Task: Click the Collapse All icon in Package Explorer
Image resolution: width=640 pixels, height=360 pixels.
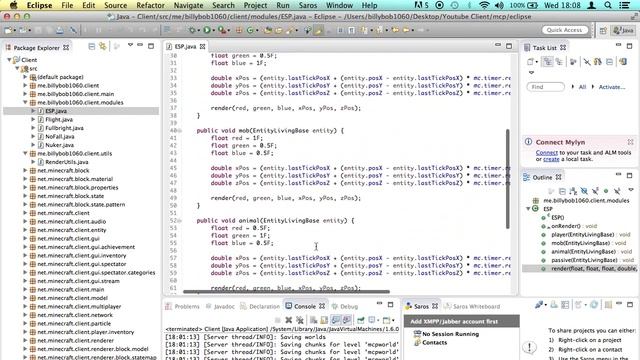Action: pyautogui.click(x=91, y=47)
